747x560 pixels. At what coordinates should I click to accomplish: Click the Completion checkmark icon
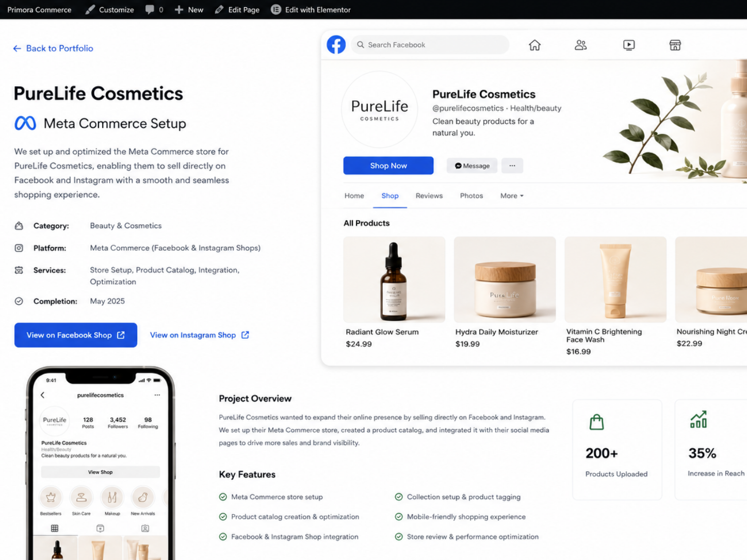pos(19,301)
